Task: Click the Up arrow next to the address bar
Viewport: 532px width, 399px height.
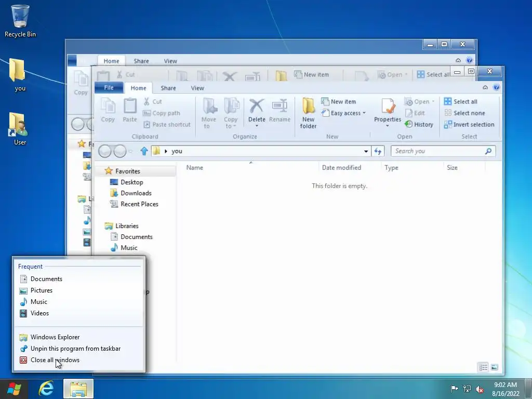Action: tap(144, 151)
